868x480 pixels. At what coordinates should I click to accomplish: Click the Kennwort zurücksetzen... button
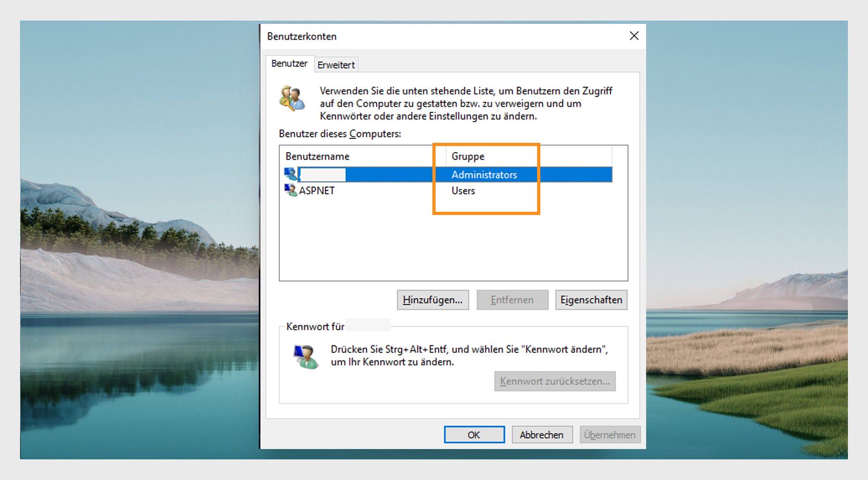tap(554, 381)
